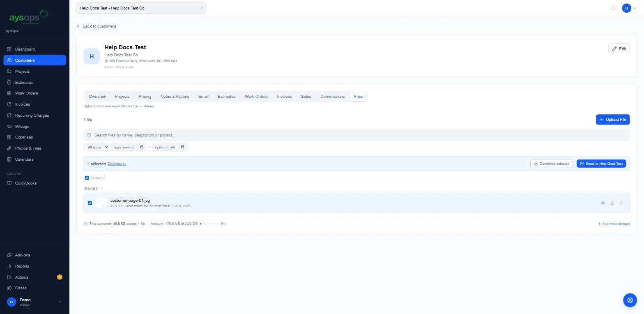Click the notifications bell icon
This screenshot has height=314, width=644.
point(613,8)
